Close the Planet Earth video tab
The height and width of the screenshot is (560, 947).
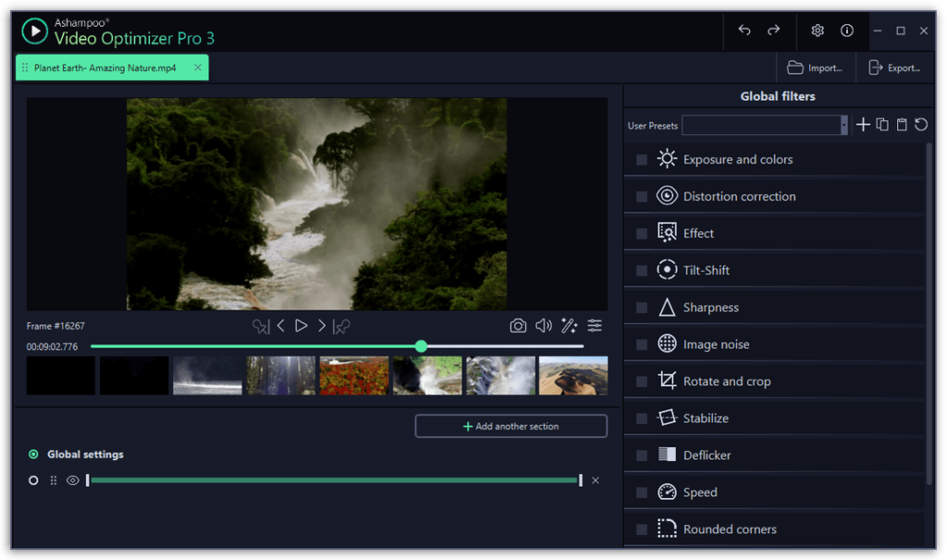click(198, 67)
